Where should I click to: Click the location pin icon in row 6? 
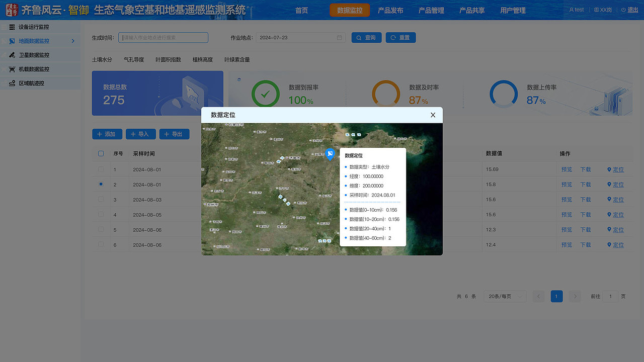609,245
